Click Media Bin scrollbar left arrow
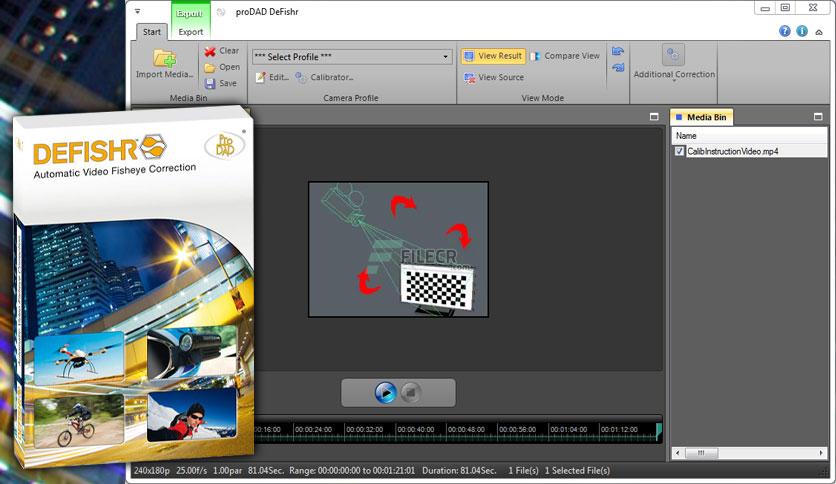This screenshot has height=484, width=836. (677, 453)
